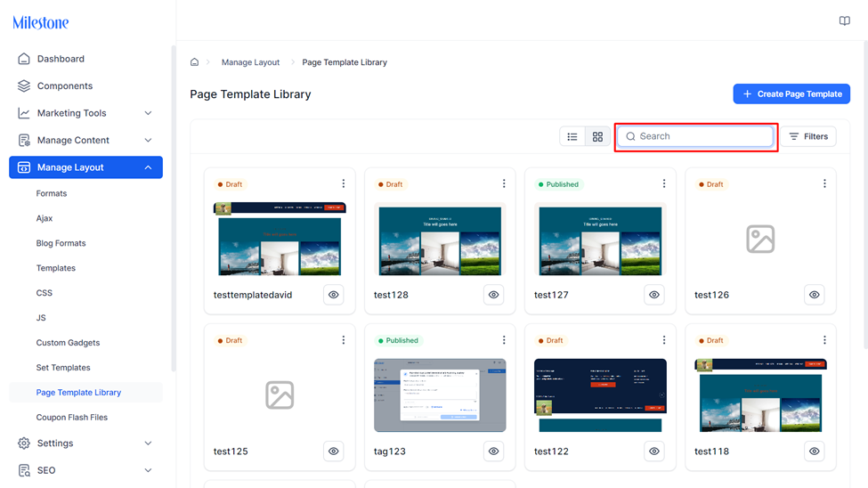This screenshot has width=868, height=488.
Task: Open Coupon Flash Files in the sidebar
Action: [x=72, y=417]
